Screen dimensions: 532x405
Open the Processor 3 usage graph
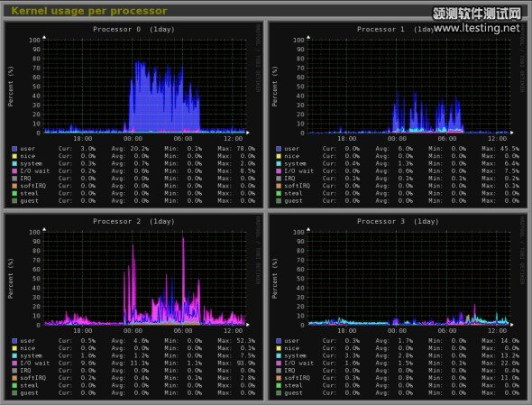[398, 307]
